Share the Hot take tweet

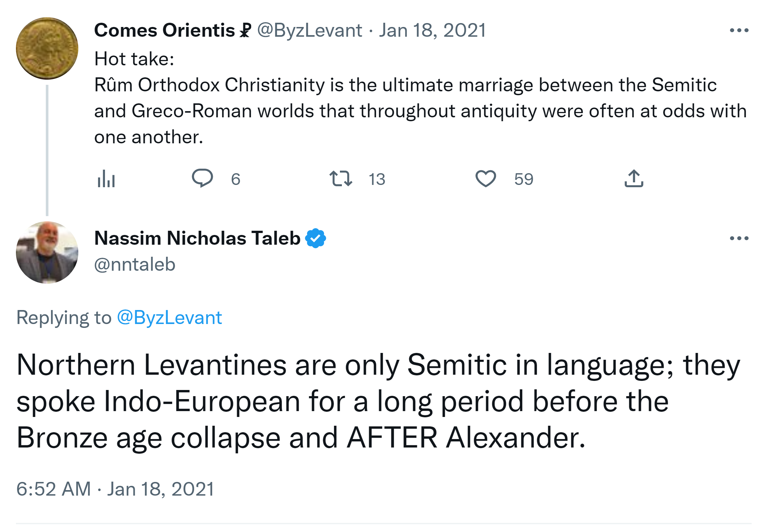click(x=634, y=178)
